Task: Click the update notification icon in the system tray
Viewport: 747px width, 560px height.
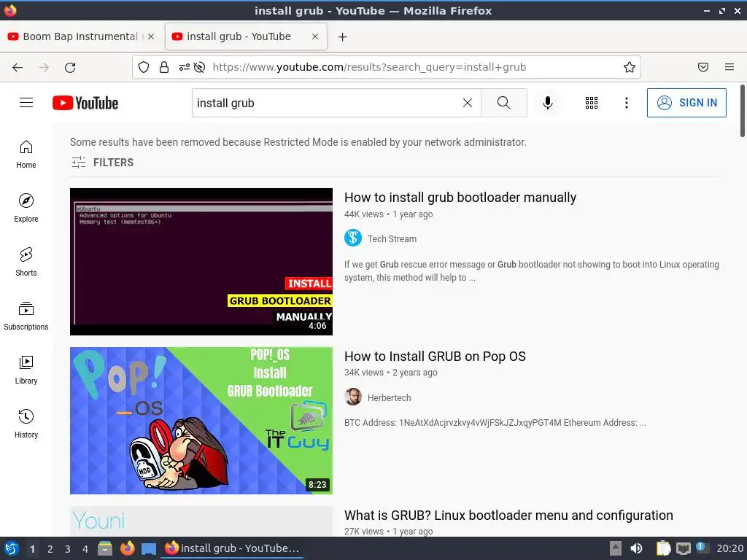Action: pyautogui.click(x=701, y=548)
